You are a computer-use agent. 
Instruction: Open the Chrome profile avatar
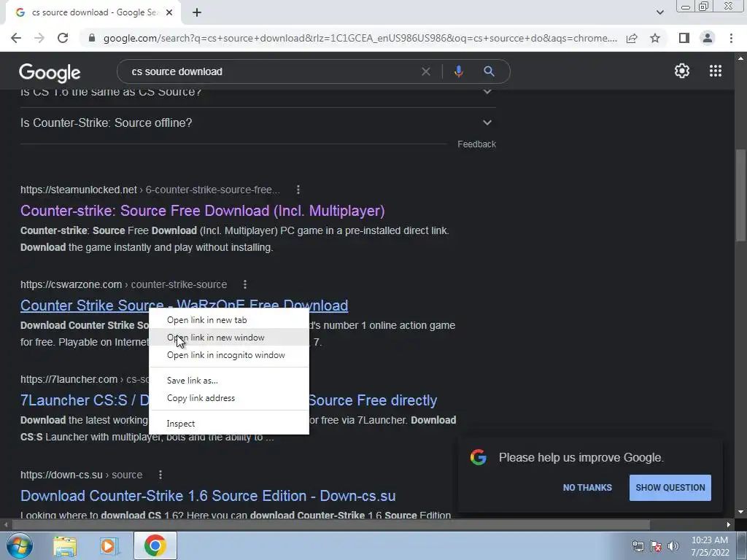coord(708,38)
